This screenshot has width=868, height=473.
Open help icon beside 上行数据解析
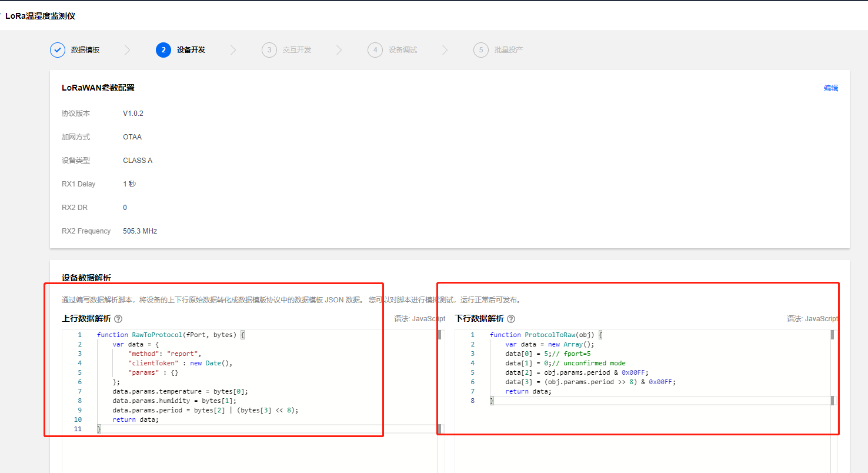[x=118, y=319]
